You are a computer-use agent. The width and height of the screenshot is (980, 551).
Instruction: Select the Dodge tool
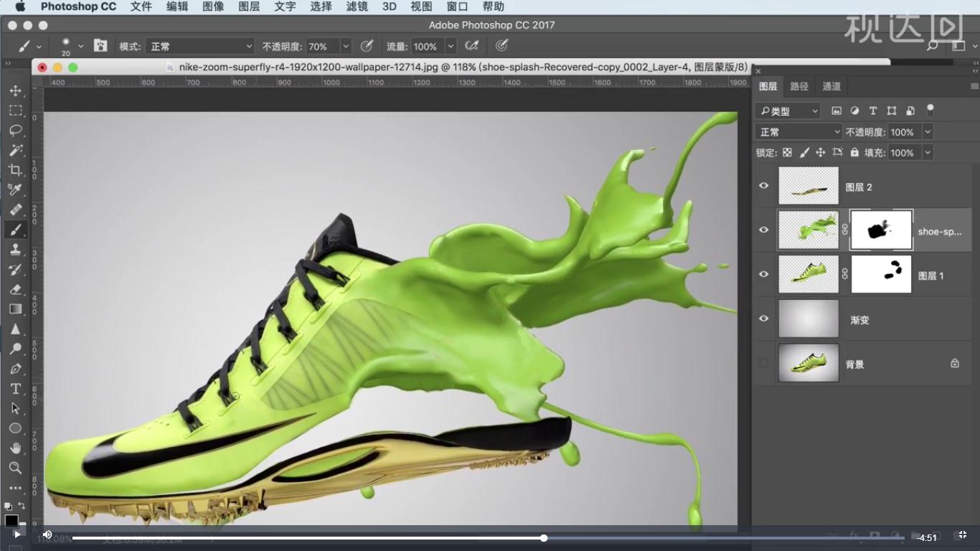pos(15,349)
